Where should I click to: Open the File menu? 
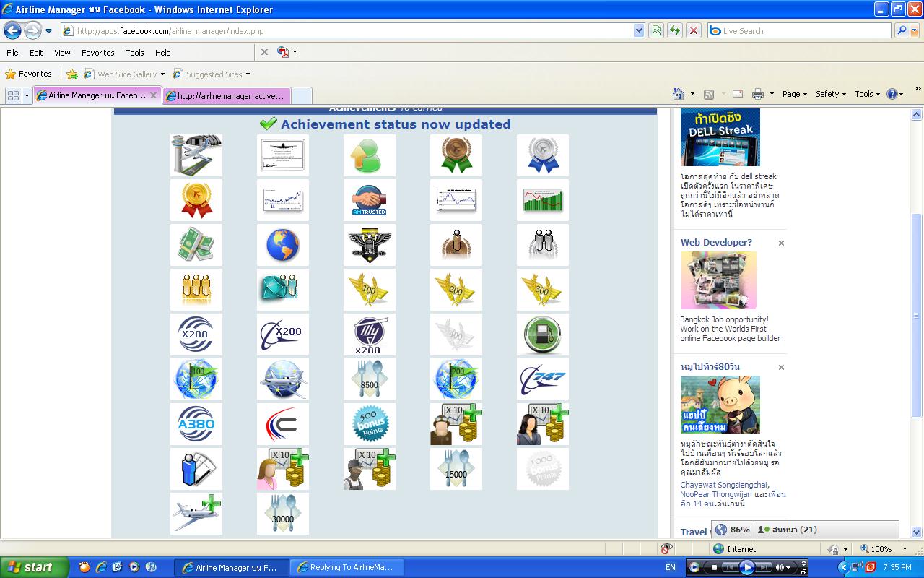coord(12,53)
